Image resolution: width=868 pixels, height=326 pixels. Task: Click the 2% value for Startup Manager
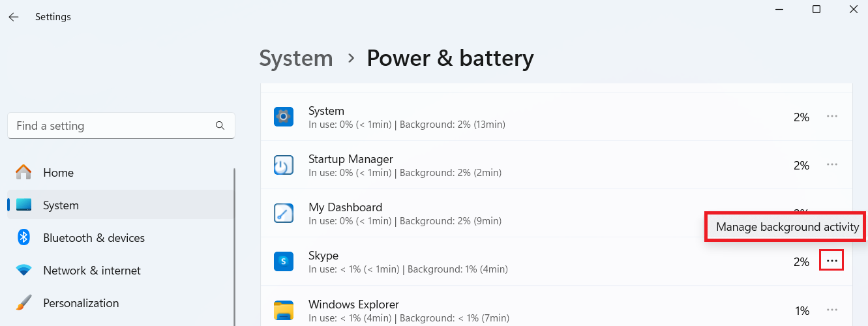coord(801,166)
